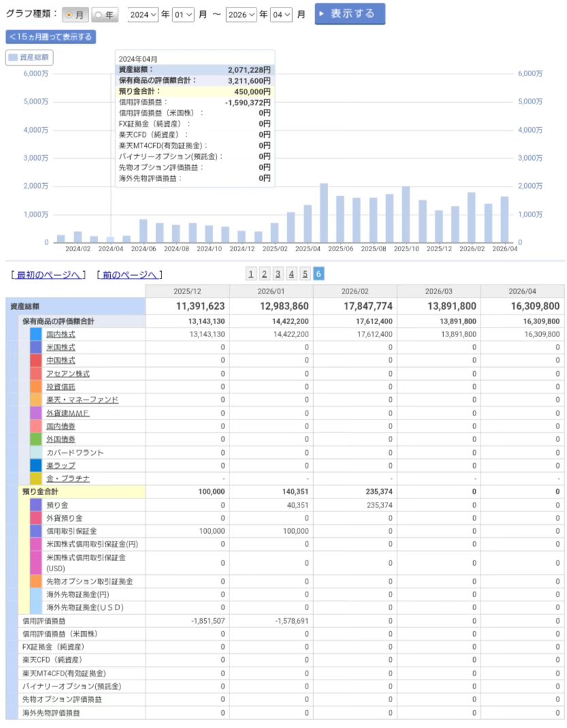
Task: Toggle the 資産総額 chart legend
Action: [x=29, y=58]
